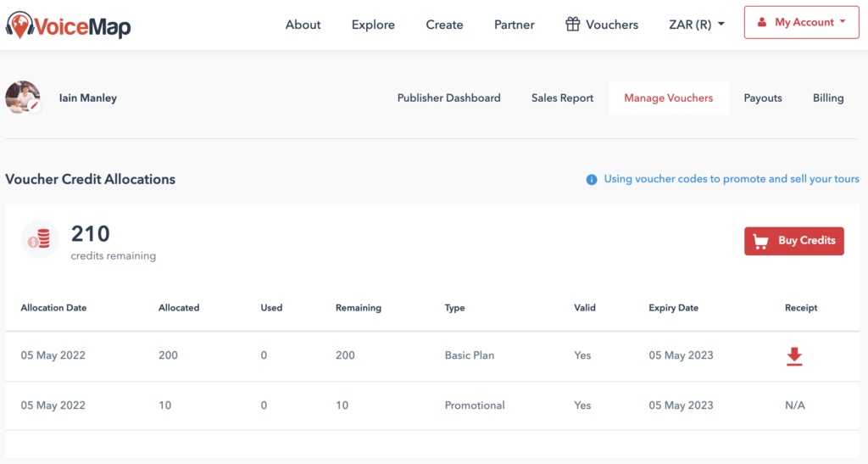Switch to the Publisher Dashboard tab
Viewport: 868px width, 464px height.
[448, 98]
